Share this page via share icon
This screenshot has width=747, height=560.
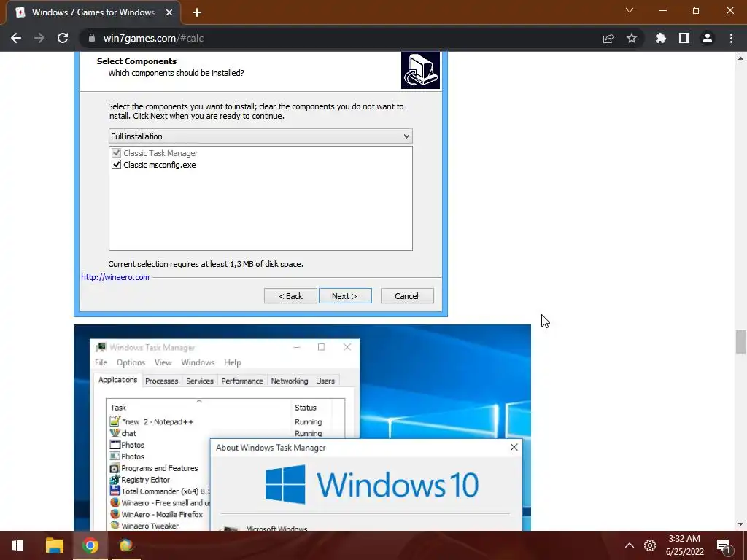pyautogui.click(x=608, y=38)
